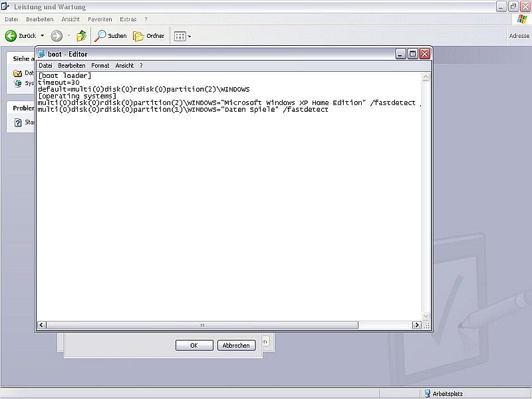Click the greyed forward arrow icon
The image size is (532, 399).
(x=57, y=36)
